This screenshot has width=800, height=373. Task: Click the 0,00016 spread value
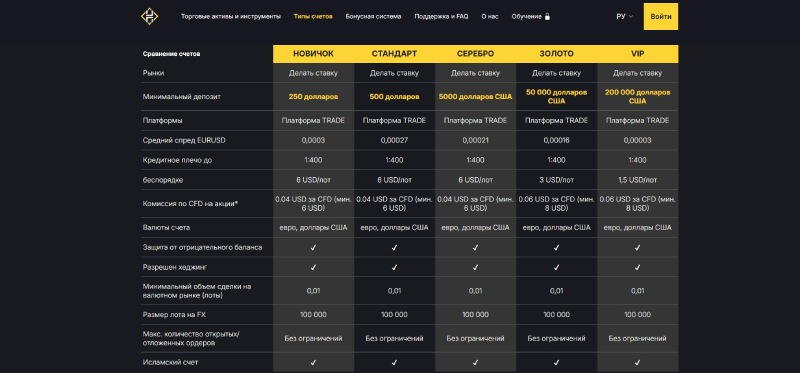click(557, 140)
